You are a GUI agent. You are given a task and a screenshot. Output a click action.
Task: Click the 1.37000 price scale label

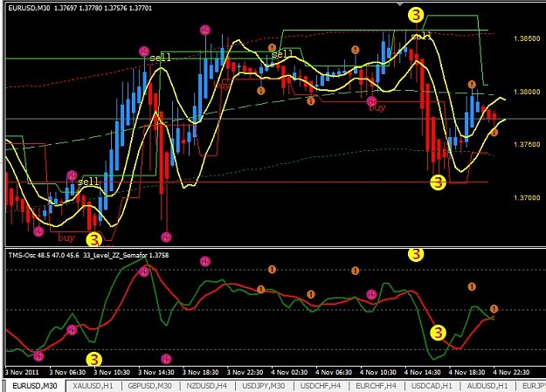[527, 197]
